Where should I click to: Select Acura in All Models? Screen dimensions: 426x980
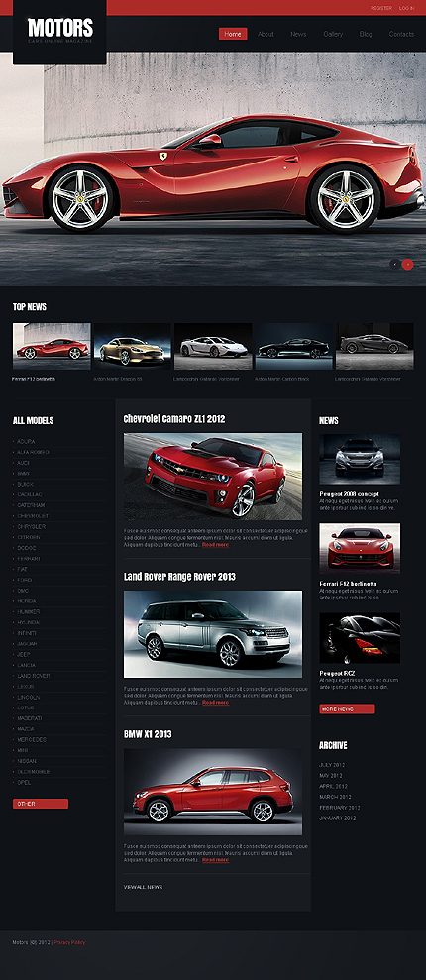pos(26,441)
